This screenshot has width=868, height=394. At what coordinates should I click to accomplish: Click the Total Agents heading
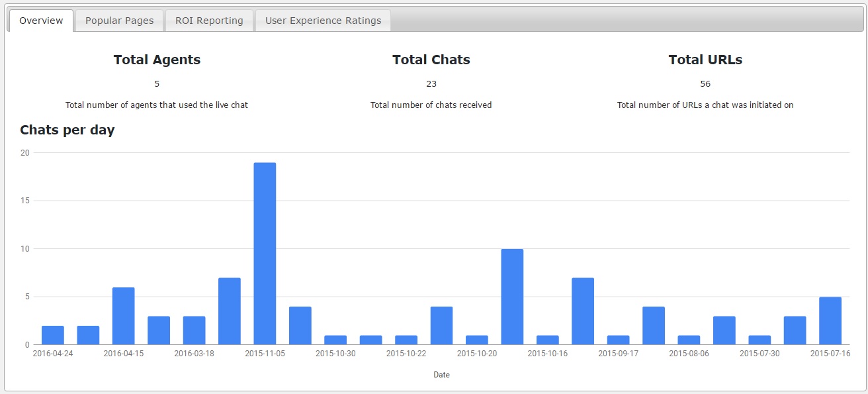(x=157, y=60)
